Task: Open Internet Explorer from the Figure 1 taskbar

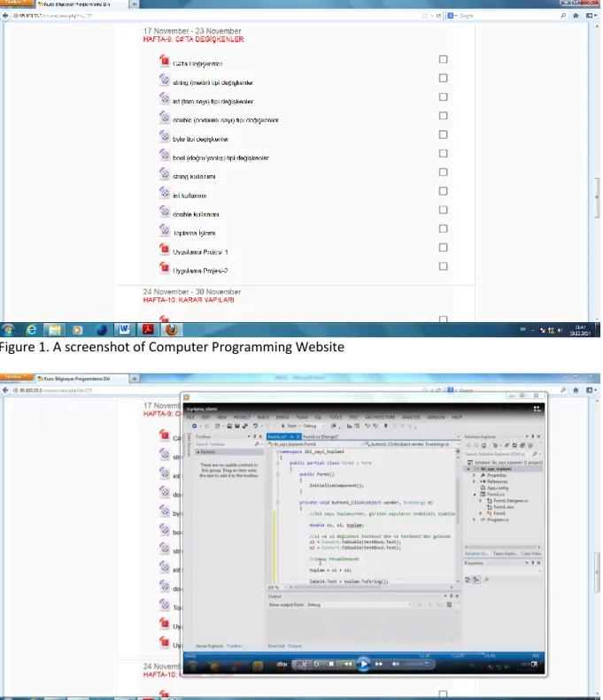Action: 31,330
